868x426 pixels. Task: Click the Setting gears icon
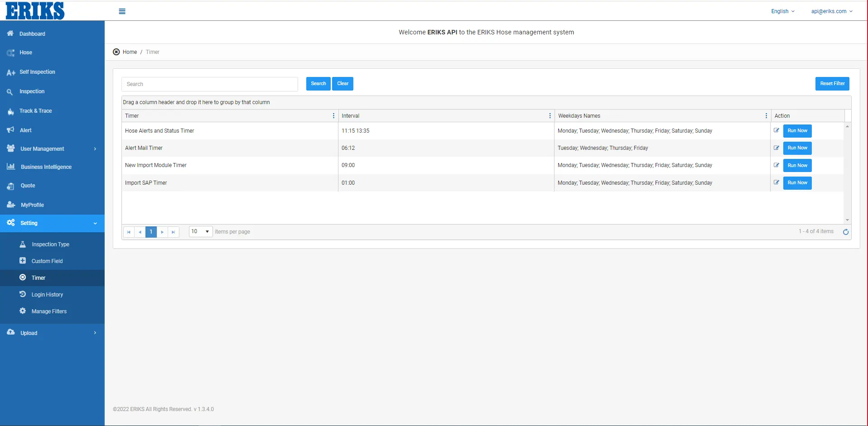pos(11,223)
